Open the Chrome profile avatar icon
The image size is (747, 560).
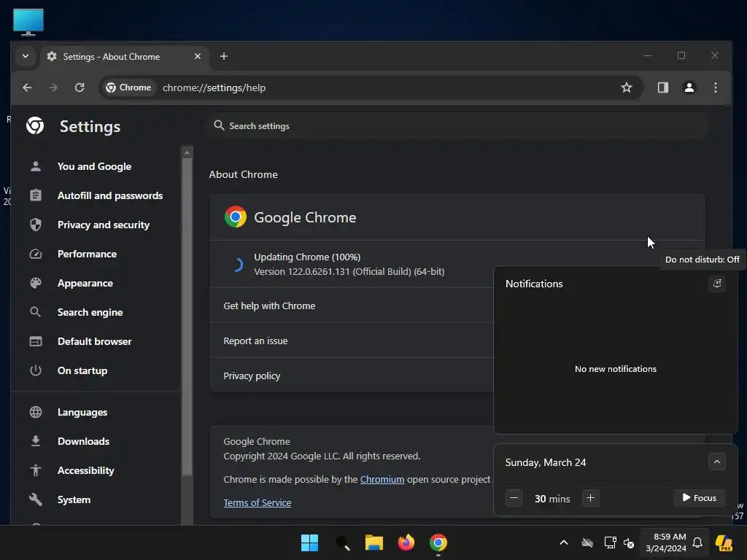pyautogui.click(x=689, y=87)
